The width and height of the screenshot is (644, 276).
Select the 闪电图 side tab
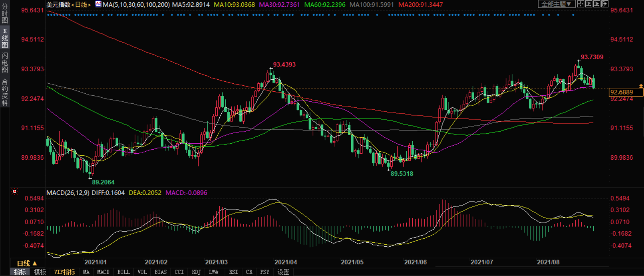(5, 62)
